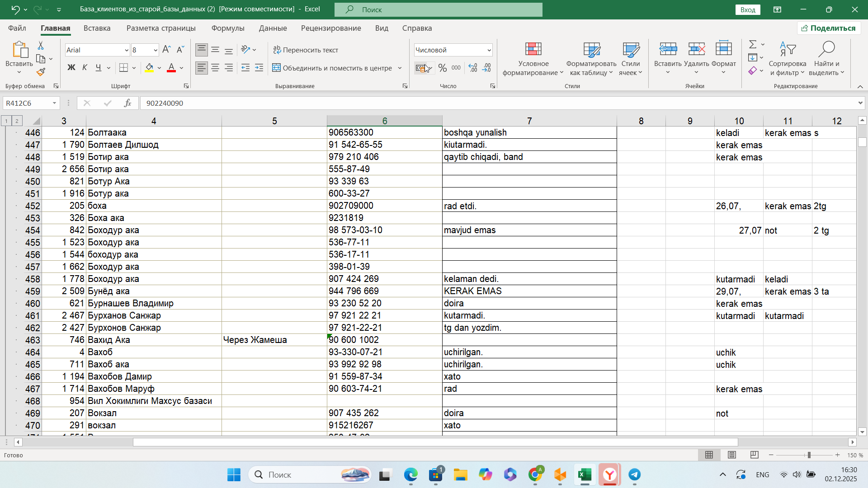Screen dimensions: 868x488
Task: Open the Arial font name dropdown
Action: [127, 50]
